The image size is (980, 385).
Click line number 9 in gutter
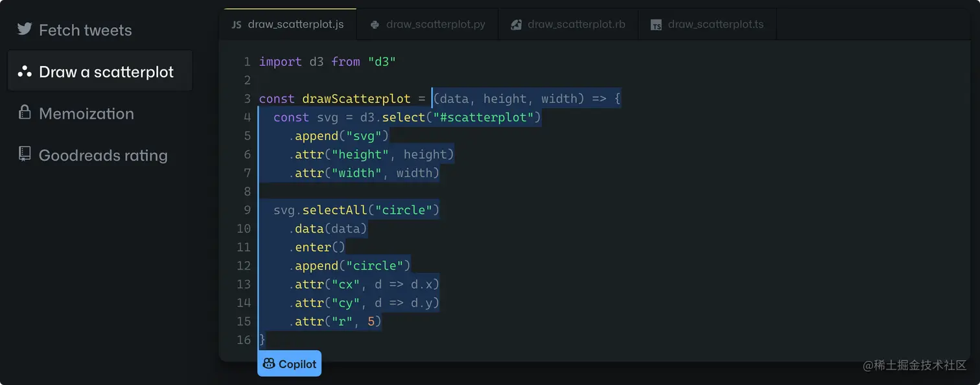247,210
